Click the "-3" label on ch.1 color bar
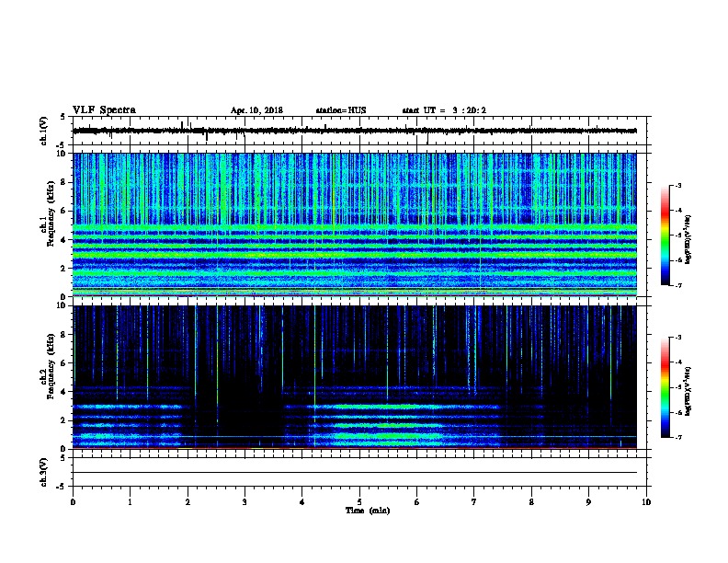Viewport: 728px width, 563px height. [x=678, y=185]
